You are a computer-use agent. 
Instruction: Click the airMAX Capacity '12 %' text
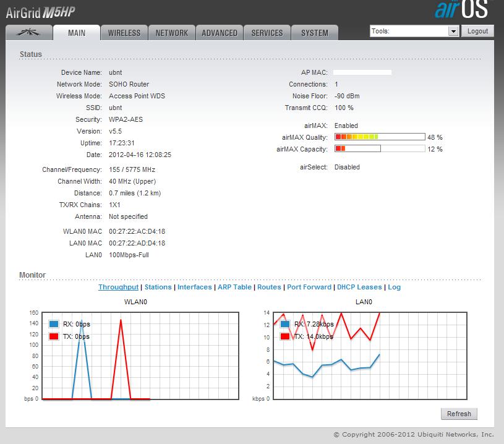pos(435,149)
